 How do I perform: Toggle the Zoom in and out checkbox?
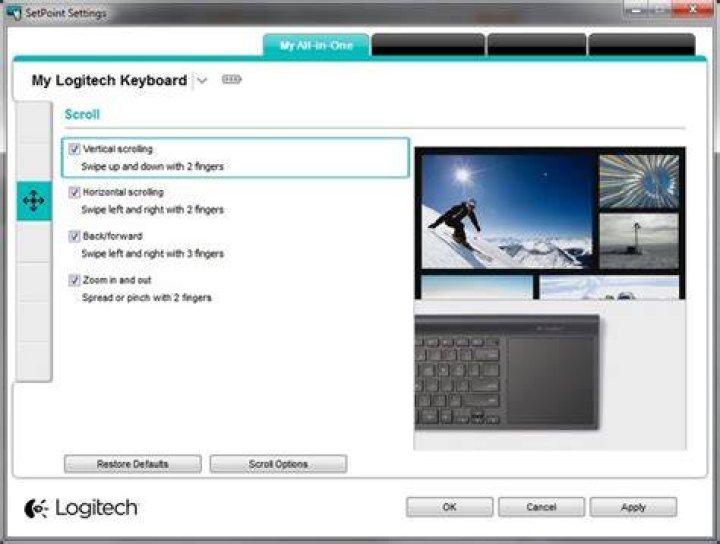coord(74,280)
